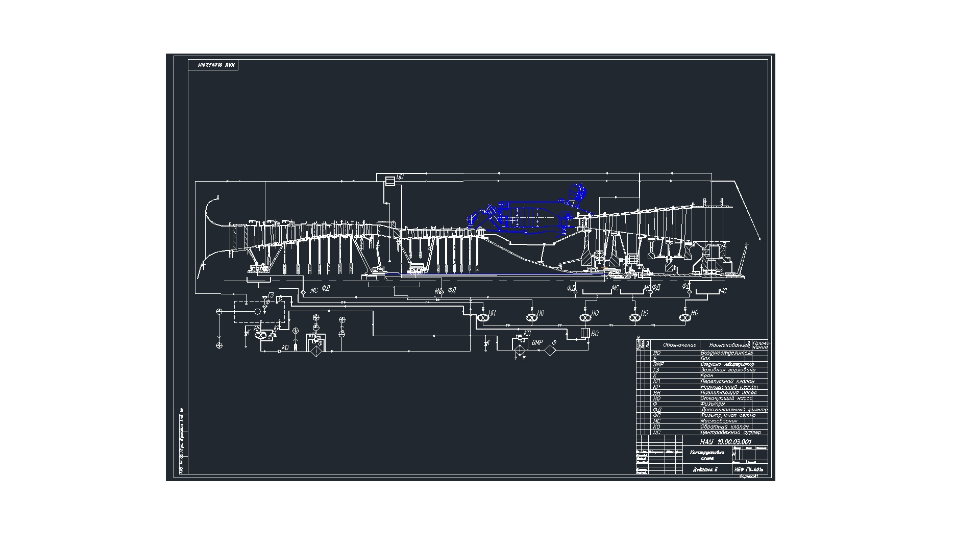Pick the Ф filter diamond beside ВМР
This screenshot has height=551, width=980.
point(550,350)
